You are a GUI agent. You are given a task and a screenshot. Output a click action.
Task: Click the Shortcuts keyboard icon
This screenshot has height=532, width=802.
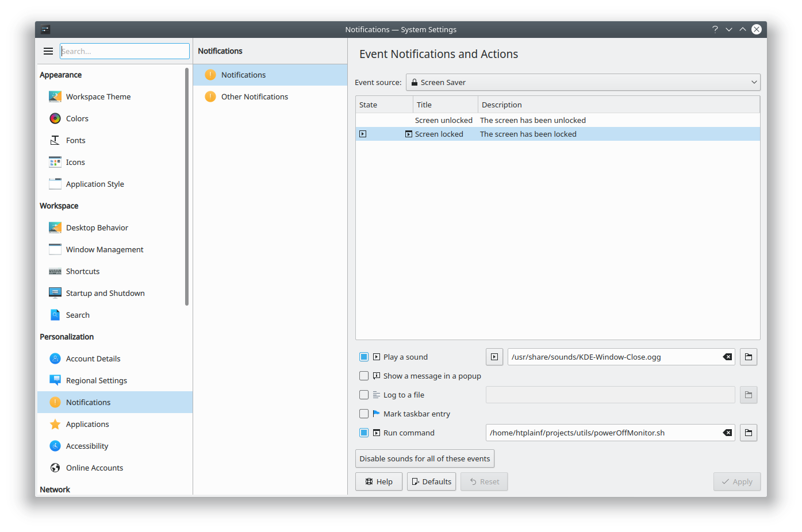click(x=55, y=271)
